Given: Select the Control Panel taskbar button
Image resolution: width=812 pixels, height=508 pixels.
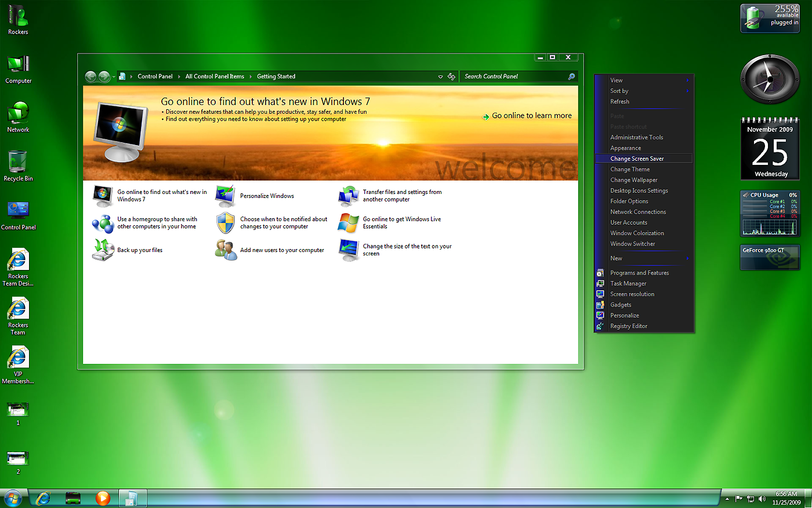Looking at the screenshot, I should pos(133,498).
